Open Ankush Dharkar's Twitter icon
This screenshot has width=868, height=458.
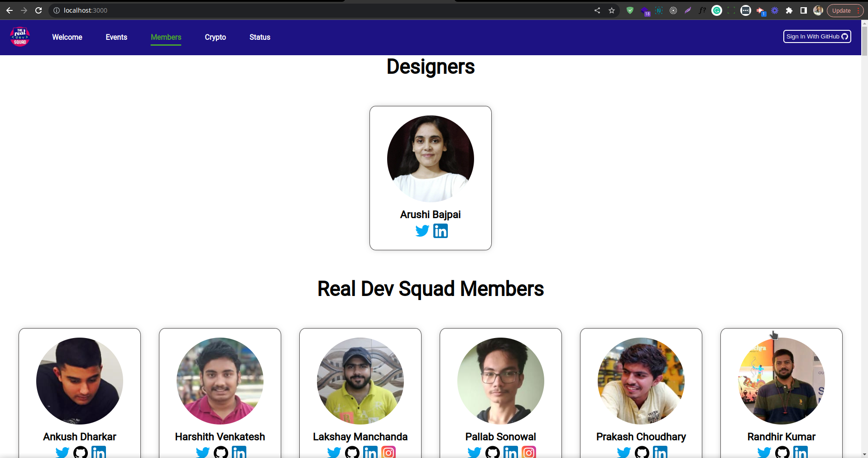[x=62, y=452]
